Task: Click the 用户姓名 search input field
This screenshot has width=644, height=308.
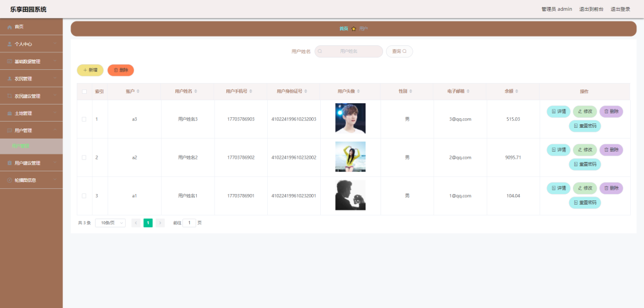Action: tap(348, 52)
